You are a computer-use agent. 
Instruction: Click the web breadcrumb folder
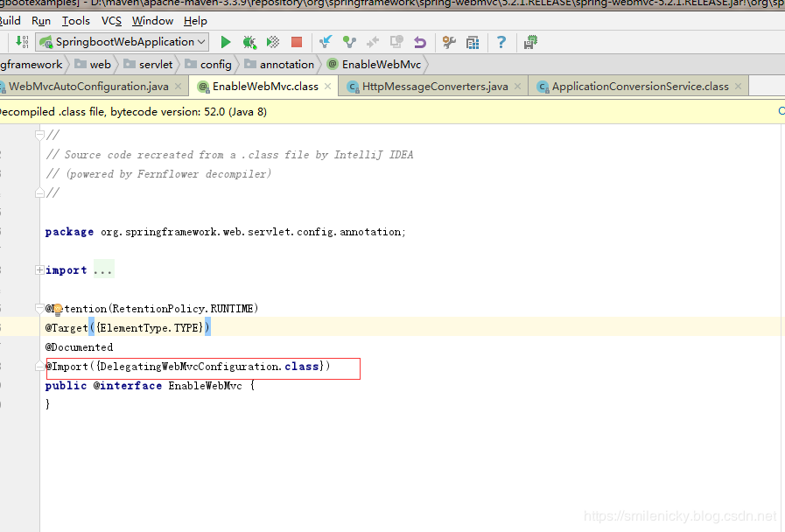[93, 65]
